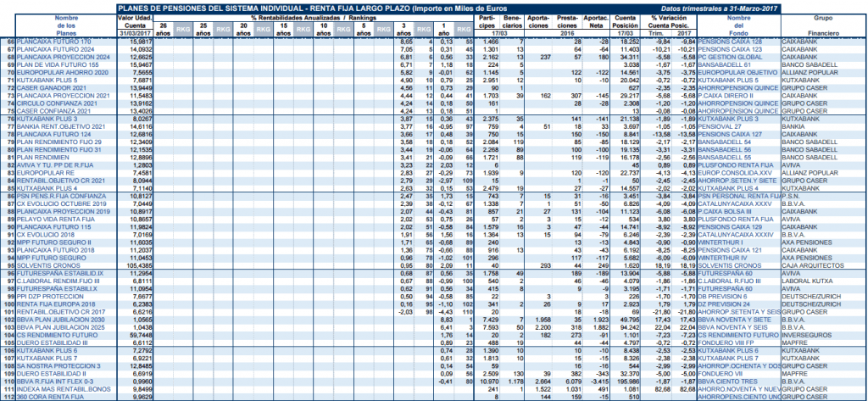The image size is (868, 401).
Task: Click plan name 'BBVA R.FIJA INT FLEX 0-3'
Action: [58, 381]
